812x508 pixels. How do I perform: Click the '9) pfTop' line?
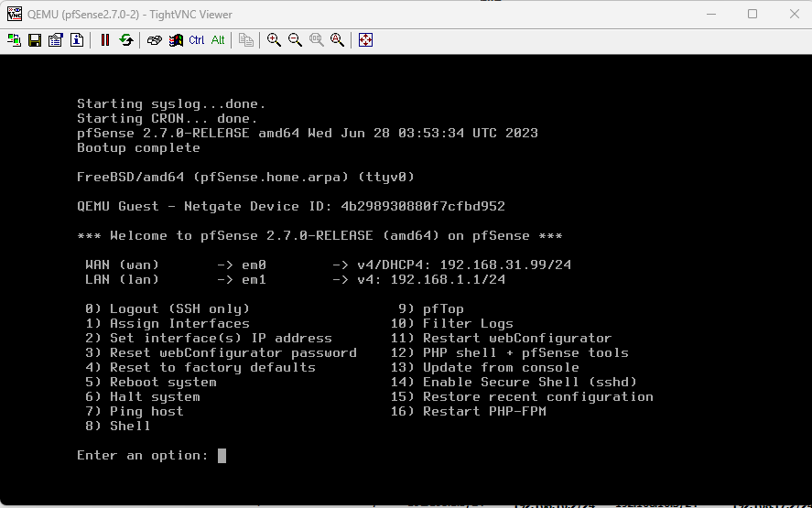coord(431,309)
